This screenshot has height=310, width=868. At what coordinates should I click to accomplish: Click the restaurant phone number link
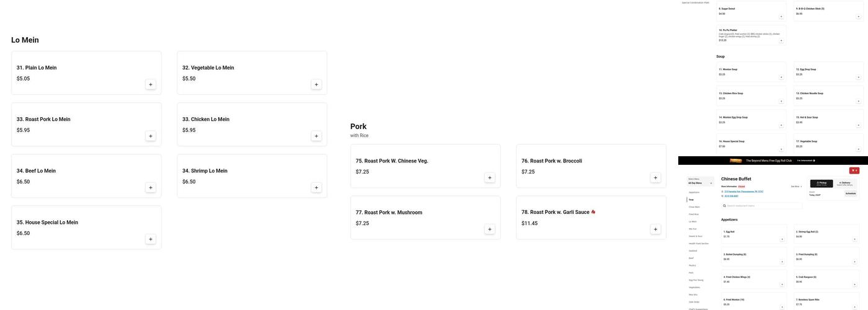coord(733,196)
